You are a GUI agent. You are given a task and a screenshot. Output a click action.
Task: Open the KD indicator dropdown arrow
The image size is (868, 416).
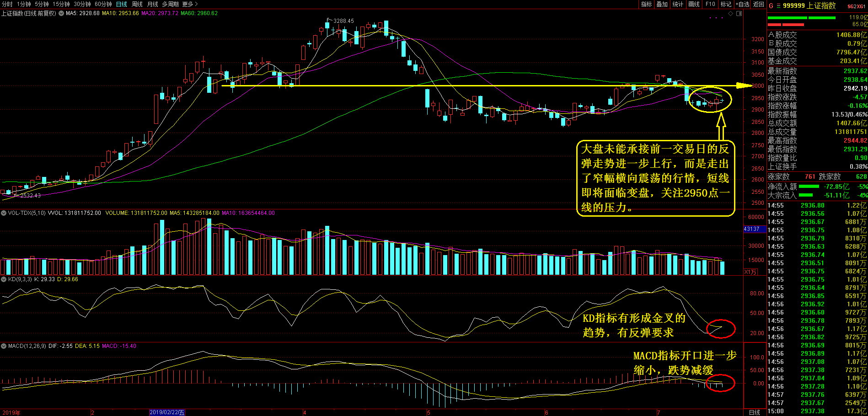click(x=4, y=279)
